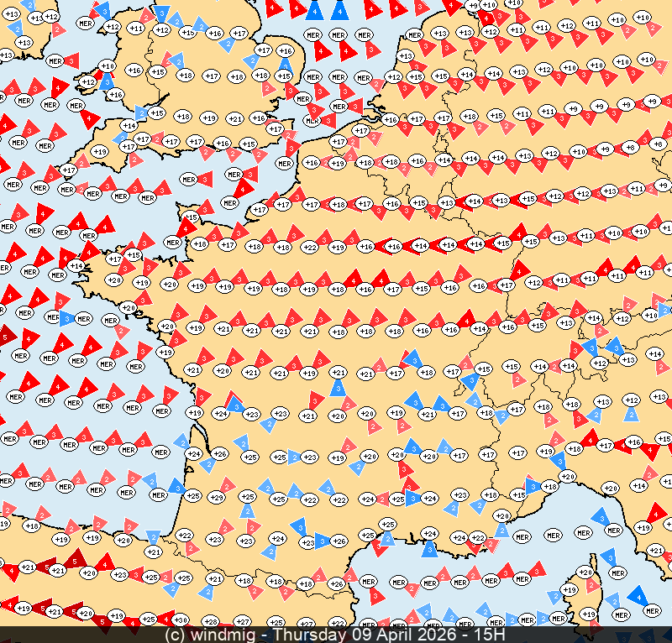
Task: Click the +20 label on northern Corsica
Action: [585, 572]
